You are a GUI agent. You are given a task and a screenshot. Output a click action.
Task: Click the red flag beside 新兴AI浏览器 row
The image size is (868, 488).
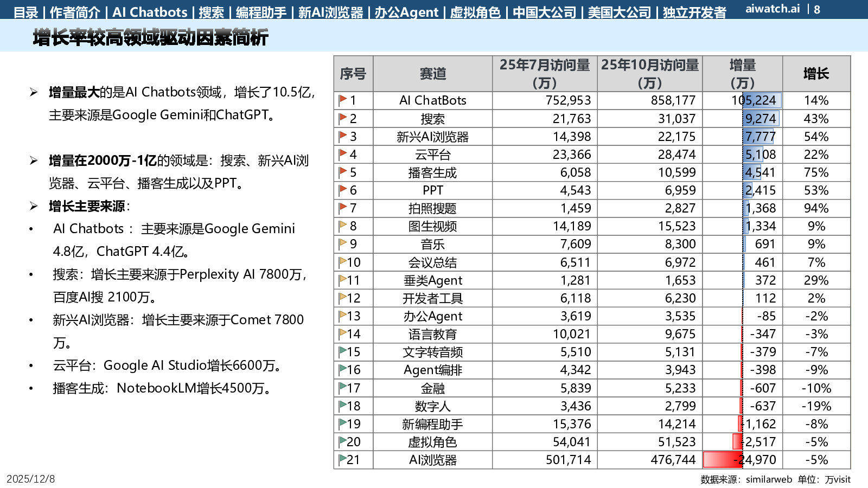point(343,136)
